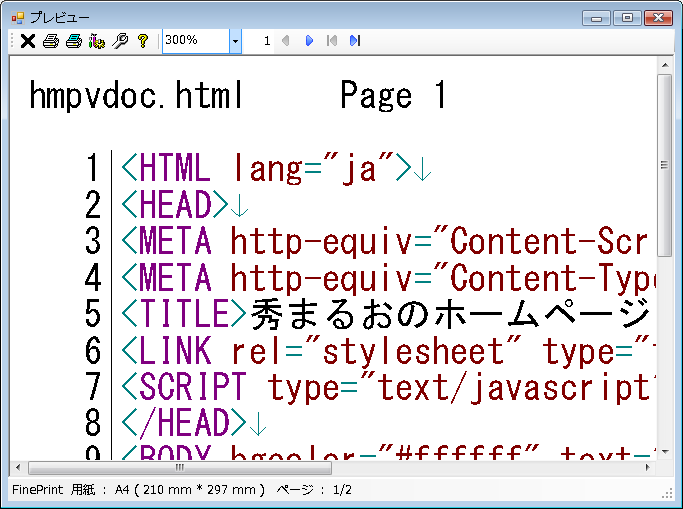Go to the next page arrow
Image resolution: width=683 pixels, height=509 pixels.
309,41
